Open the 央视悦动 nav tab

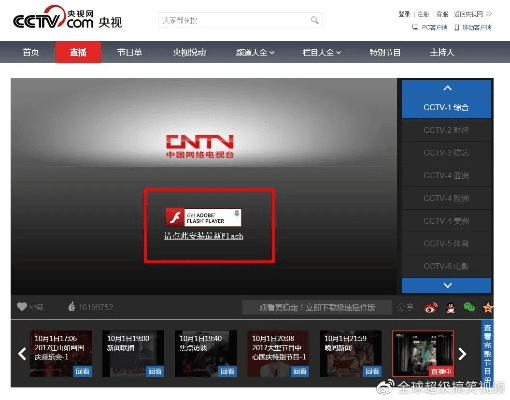(189, 52)
